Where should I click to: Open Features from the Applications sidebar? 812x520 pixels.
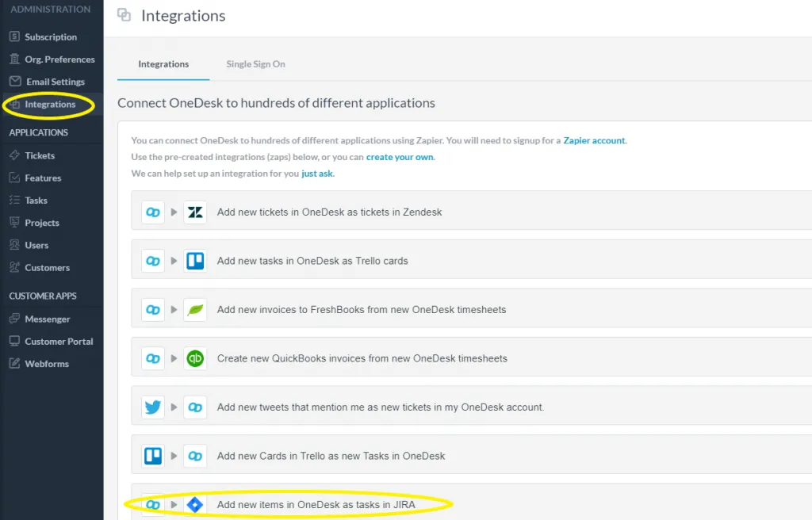pyautogui.click(x=13, y=178)
